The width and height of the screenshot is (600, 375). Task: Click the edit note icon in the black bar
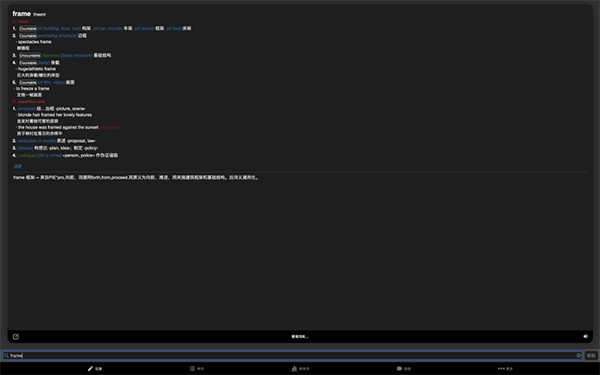(x=16, y=337)
